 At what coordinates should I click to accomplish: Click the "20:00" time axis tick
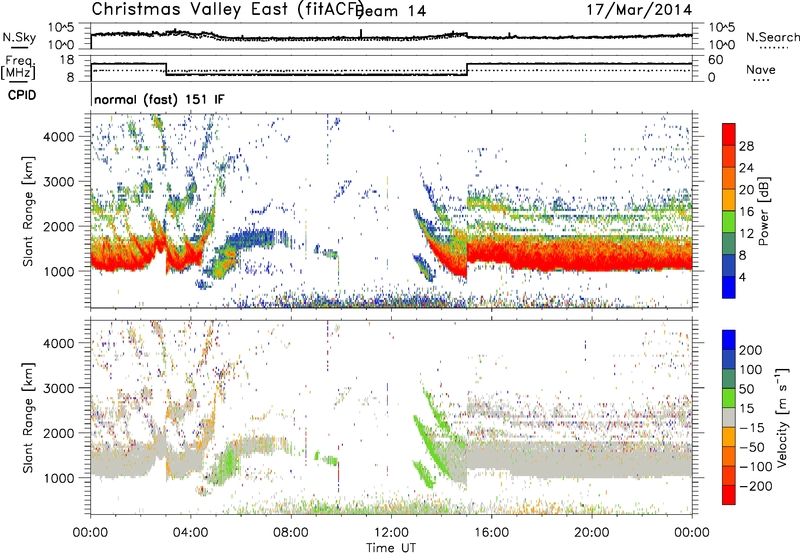591,533
